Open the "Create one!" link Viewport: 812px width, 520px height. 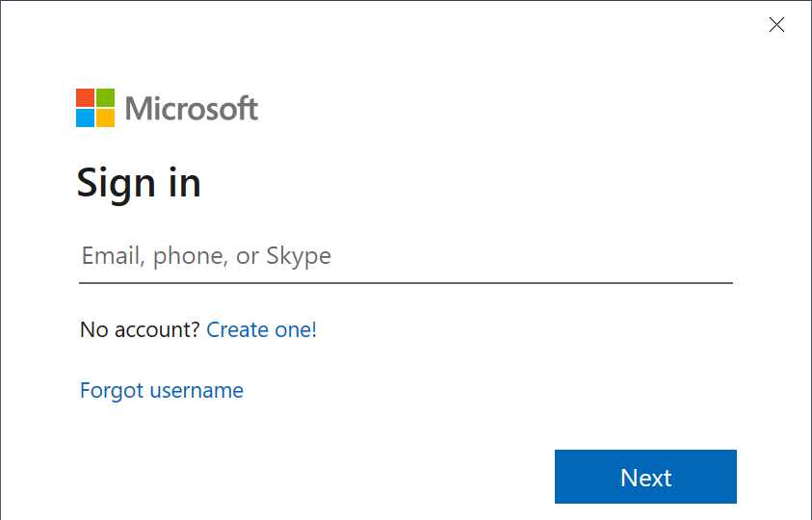click(261, 329)
